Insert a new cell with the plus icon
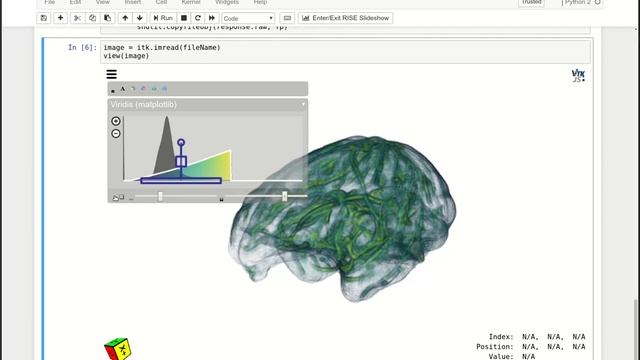640x360 pixels. pyautogui.click(x=60, y=18)
